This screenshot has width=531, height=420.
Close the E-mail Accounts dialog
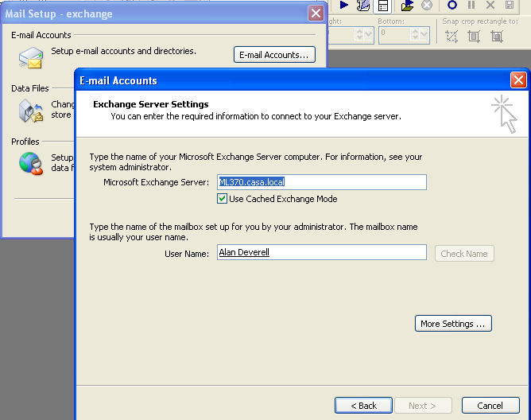tap(518, 80)
